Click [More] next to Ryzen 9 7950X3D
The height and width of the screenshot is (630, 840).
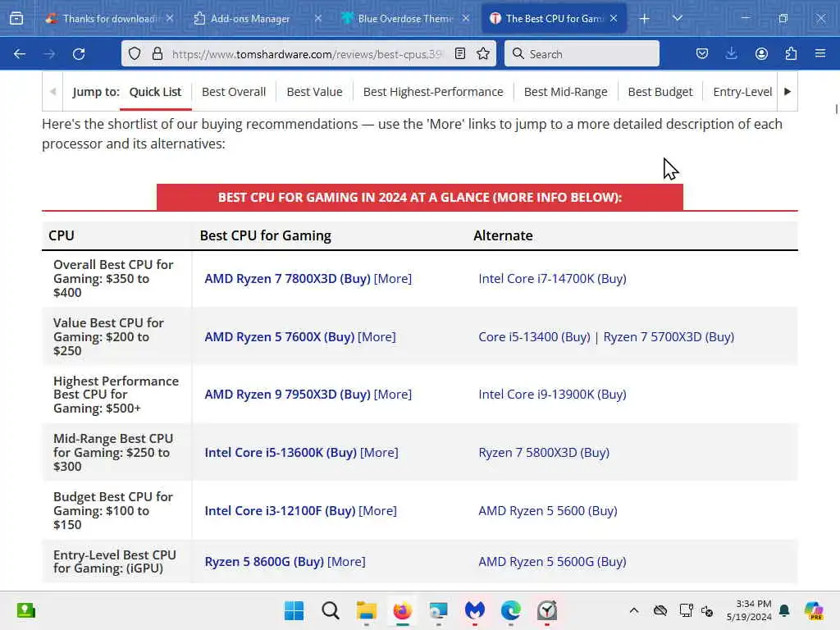coord(393,395)
